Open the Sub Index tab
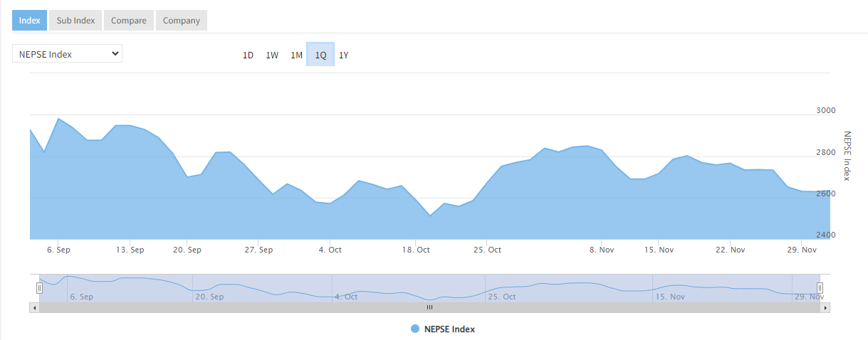The width and height of the screenshot is (868, 340). (x=75, y=21)
